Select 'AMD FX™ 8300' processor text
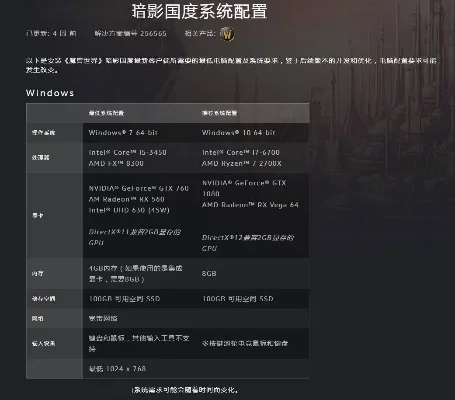Image resolution: width=455 pixels, height=400 pixels. (116, 163)
